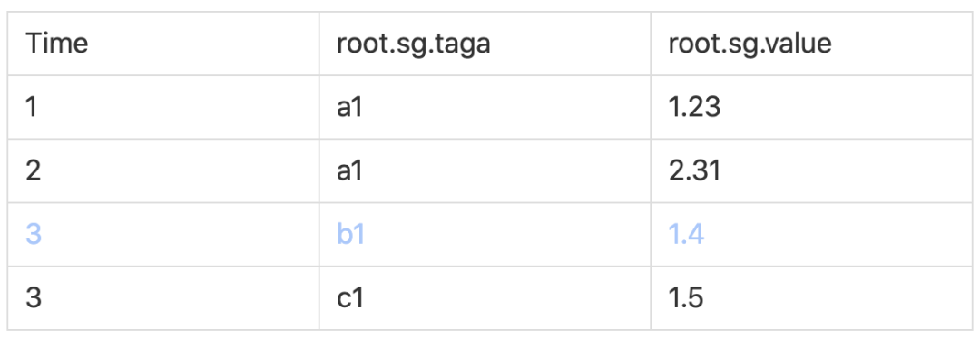Screen dimensions: 980x340
Task: Click Time cell showing 1
Action: coord(163,108)
